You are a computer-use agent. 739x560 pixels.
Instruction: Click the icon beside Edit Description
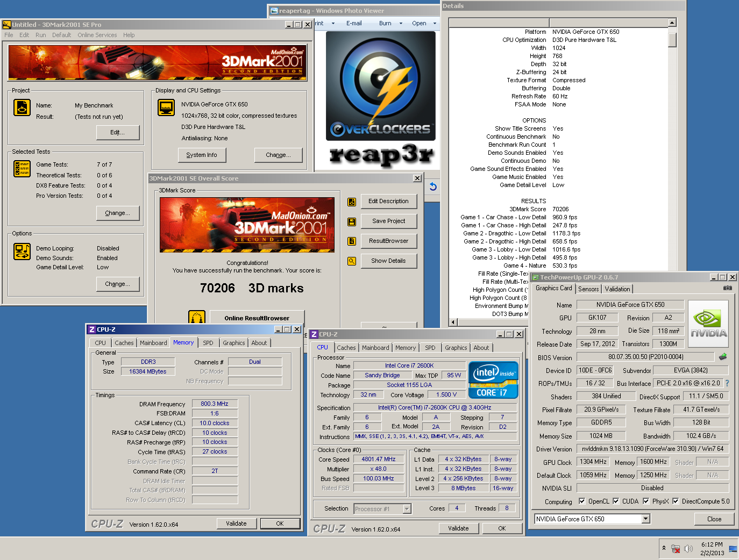(352, 202)
